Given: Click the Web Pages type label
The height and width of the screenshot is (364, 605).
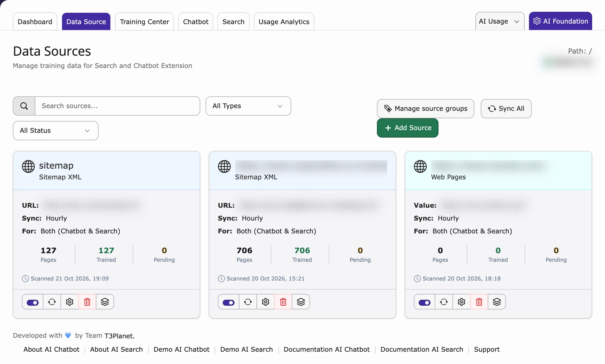Looking at the screenshot, I should click(448, 177).
